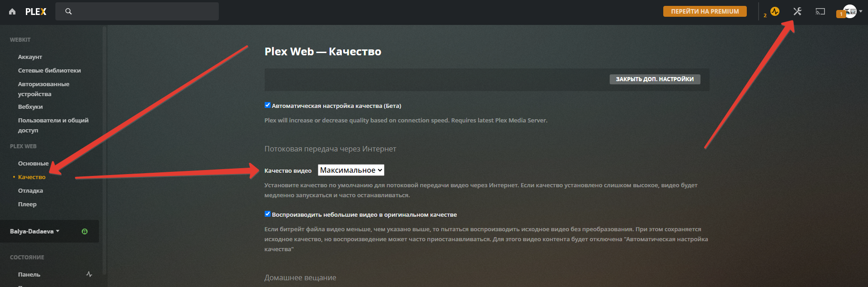Open the Отладка settings section
868x287 pixels.
[30, 190]
